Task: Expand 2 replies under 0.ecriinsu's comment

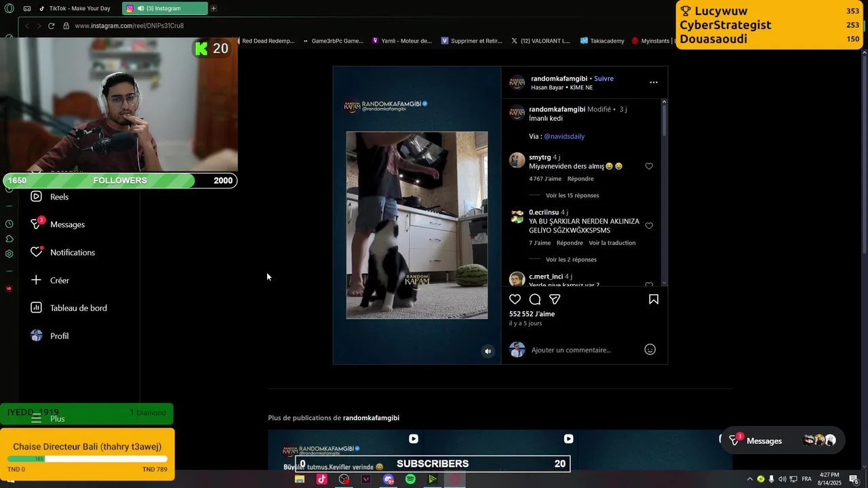Action: (571, 260)
